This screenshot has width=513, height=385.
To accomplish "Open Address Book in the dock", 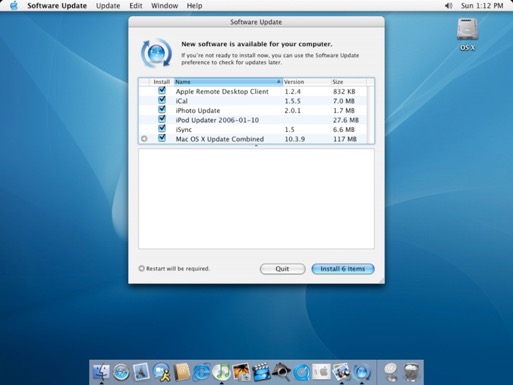I will point(181,372).
